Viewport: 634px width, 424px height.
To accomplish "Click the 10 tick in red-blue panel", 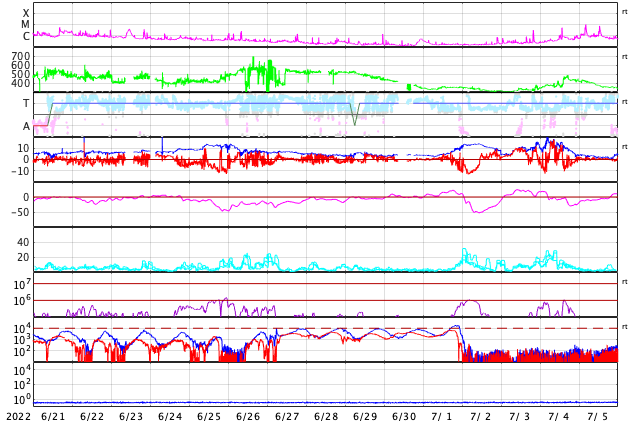I will tap(23, 148).
